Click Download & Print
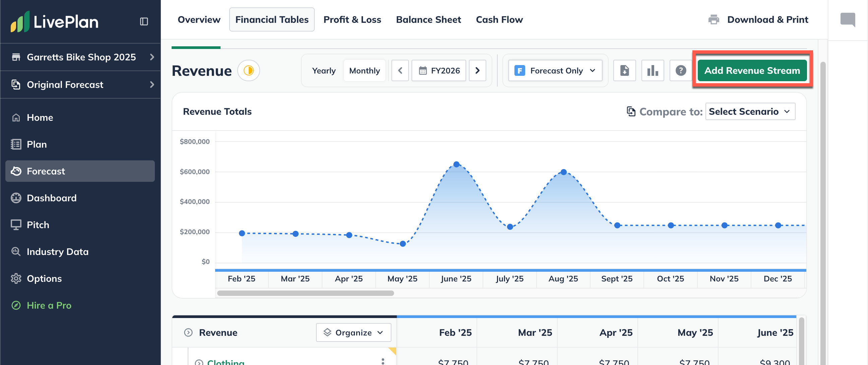868x365 pixels. [x=758, y=19]
